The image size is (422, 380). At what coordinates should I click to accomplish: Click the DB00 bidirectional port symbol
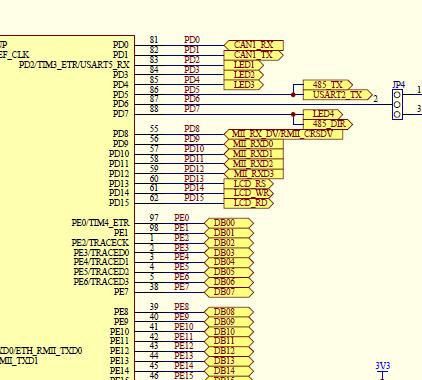(229, 223)
